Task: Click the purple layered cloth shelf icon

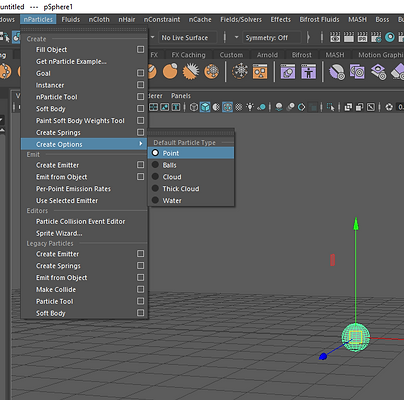Action: tap(378, 72)
